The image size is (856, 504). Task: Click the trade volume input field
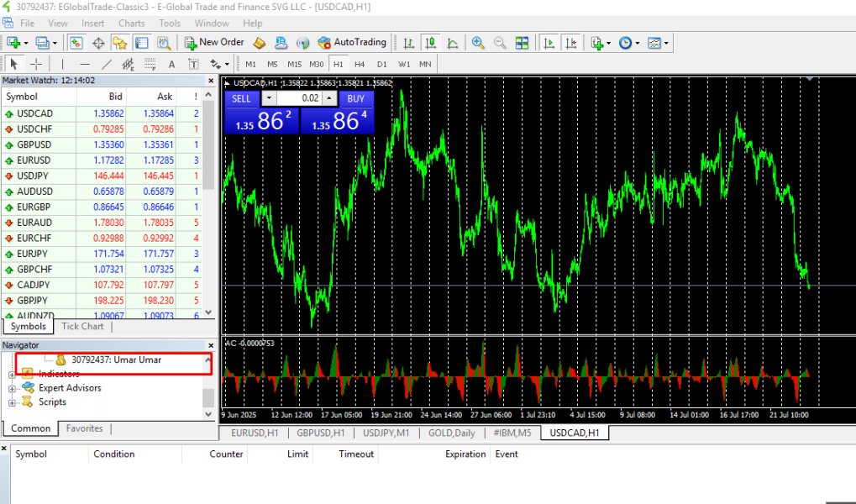299,98
